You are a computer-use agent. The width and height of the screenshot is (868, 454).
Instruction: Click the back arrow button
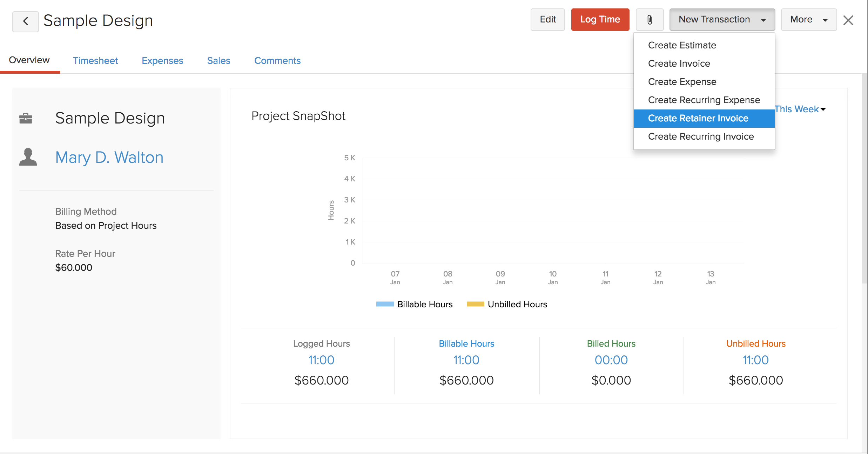25,21
